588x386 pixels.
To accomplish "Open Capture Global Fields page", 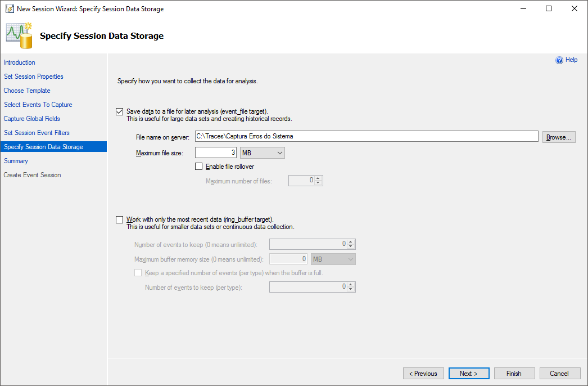I will pyautogui.click(x=32, y=119).
